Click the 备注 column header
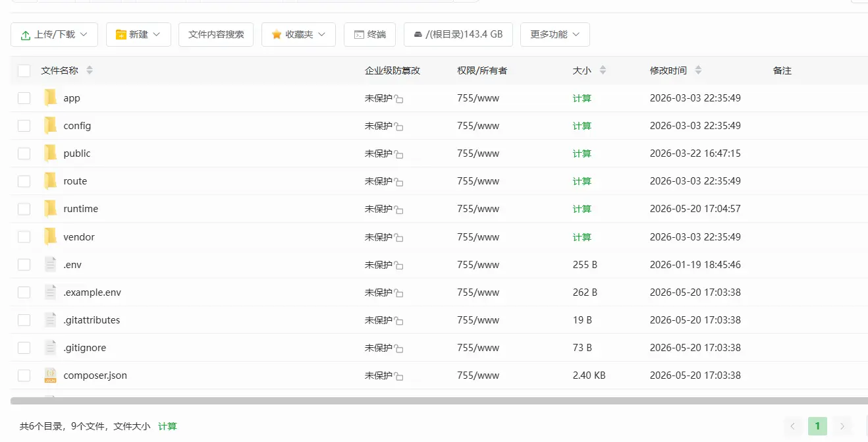868x442 pixels. pos(782,70)
